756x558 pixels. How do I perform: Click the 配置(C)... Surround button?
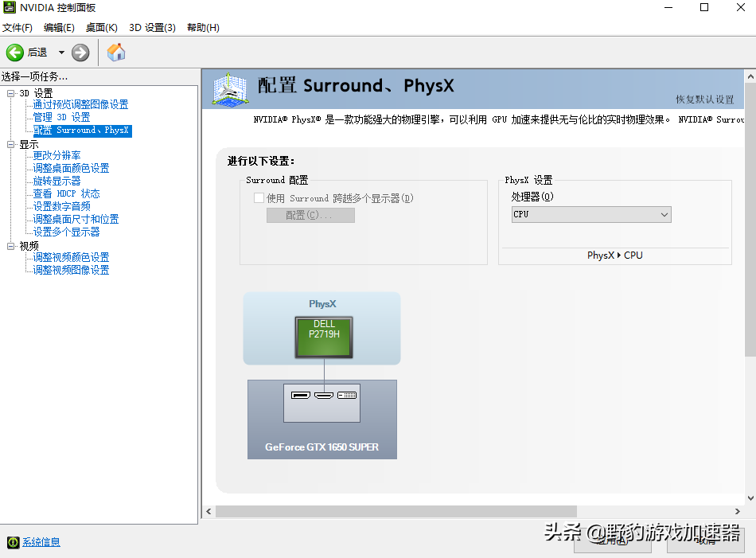click(310, 215)
